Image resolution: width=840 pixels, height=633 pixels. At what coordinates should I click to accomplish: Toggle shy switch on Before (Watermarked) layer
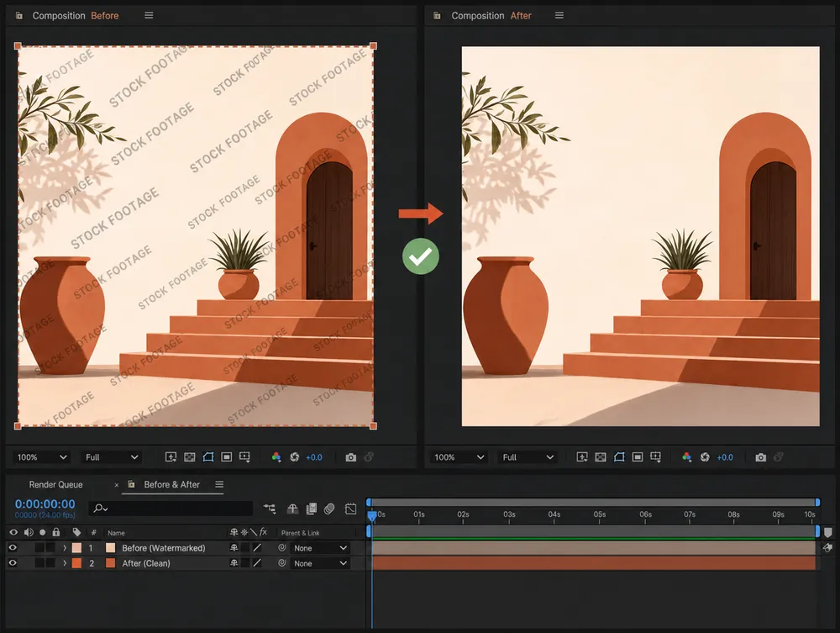234,548
